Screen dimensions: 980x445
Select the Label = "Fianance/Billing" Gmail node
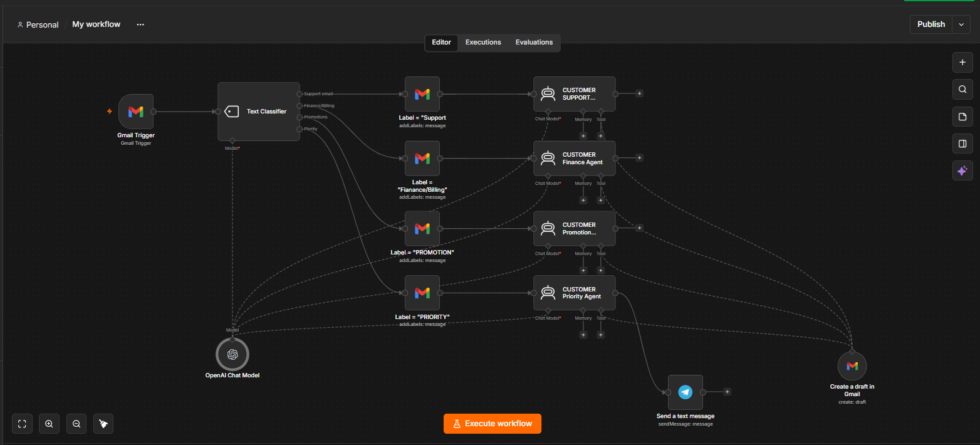click(x=422, y=159)
